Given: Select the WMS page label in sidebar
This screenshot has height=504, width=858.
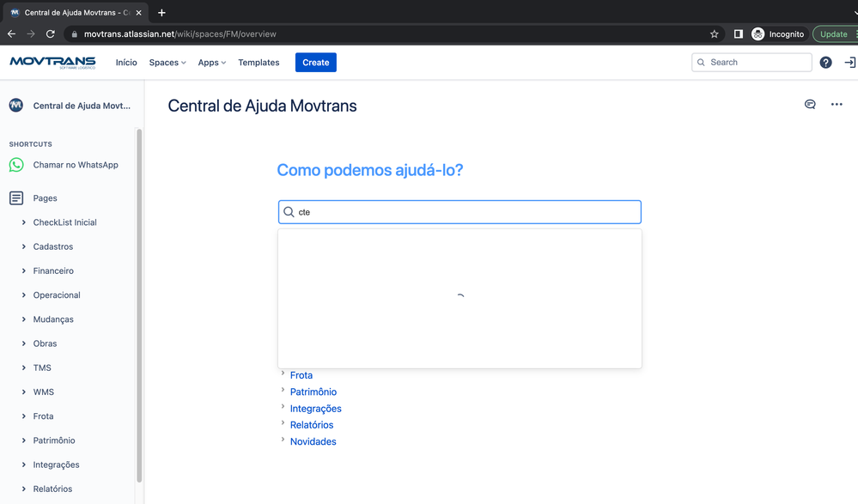Looking at the screenshot, I should tap(44, 392).
